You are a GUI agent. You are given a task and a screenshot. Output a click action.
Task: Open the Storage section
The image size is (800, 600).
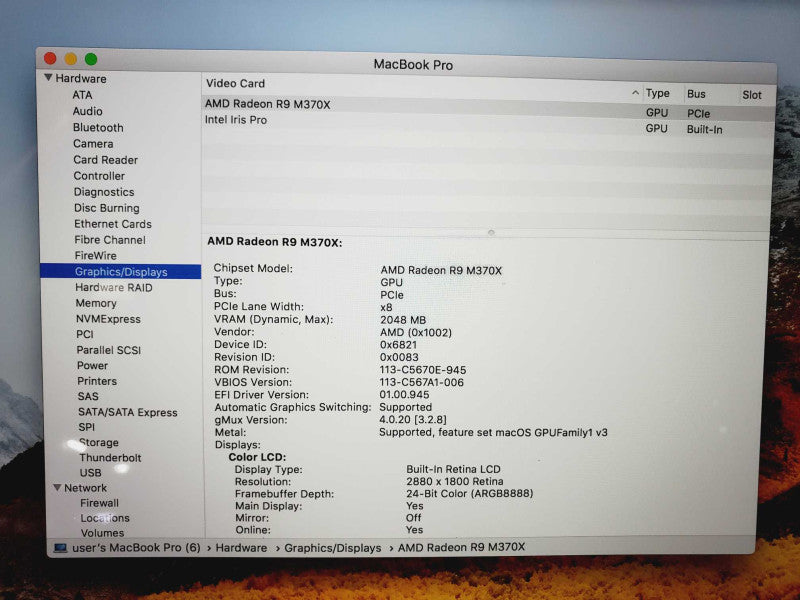coord(98,442)
